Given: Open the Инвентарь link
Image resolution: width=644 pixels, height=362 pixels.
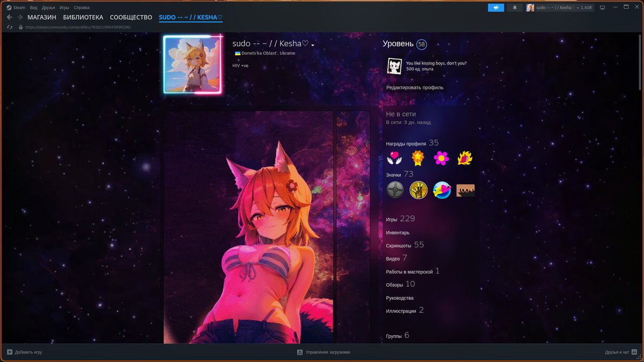Looking at the screenshot, I should point(398,233).
